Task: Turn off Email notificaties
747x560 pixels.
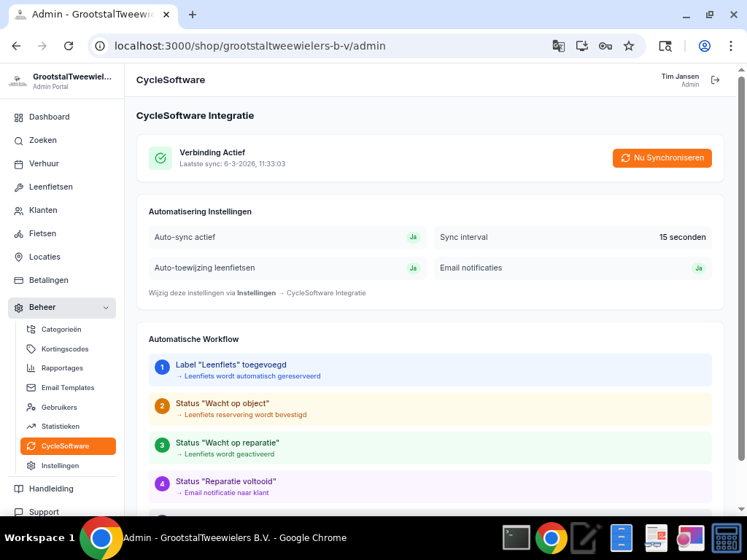Action: coord(698,268)
